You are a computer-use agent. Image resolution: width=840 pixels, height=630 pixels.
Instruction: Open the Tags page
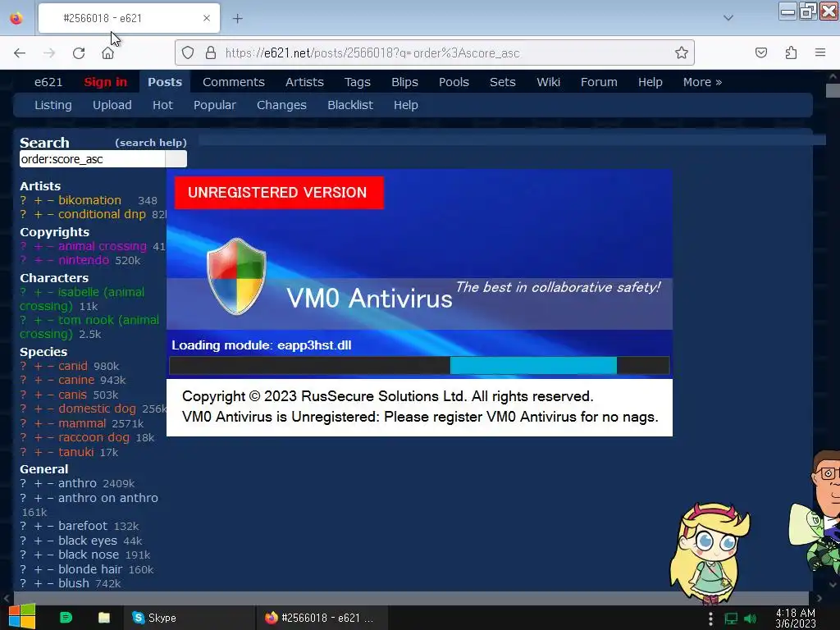[358, 82]
